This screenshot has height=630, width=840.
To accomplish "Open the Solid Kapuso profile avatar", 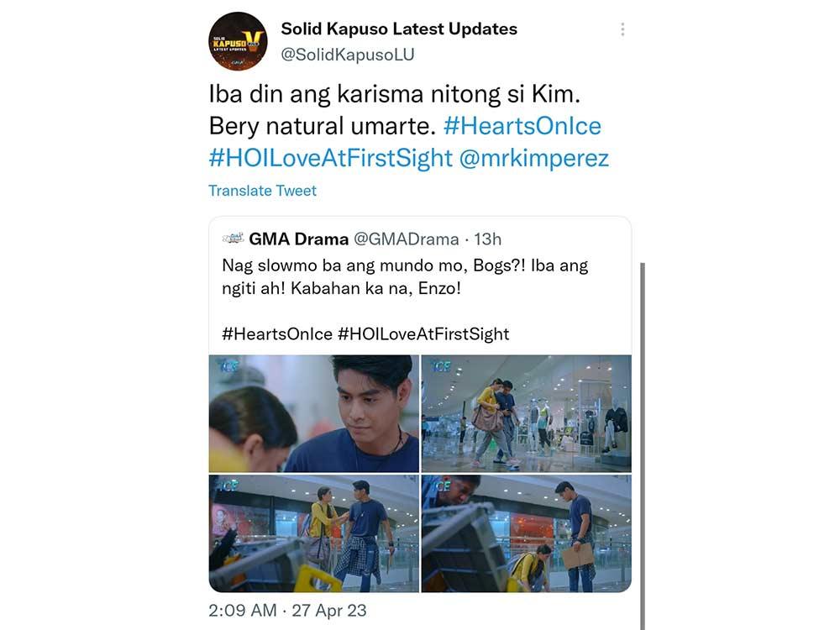I will point(238,41).
